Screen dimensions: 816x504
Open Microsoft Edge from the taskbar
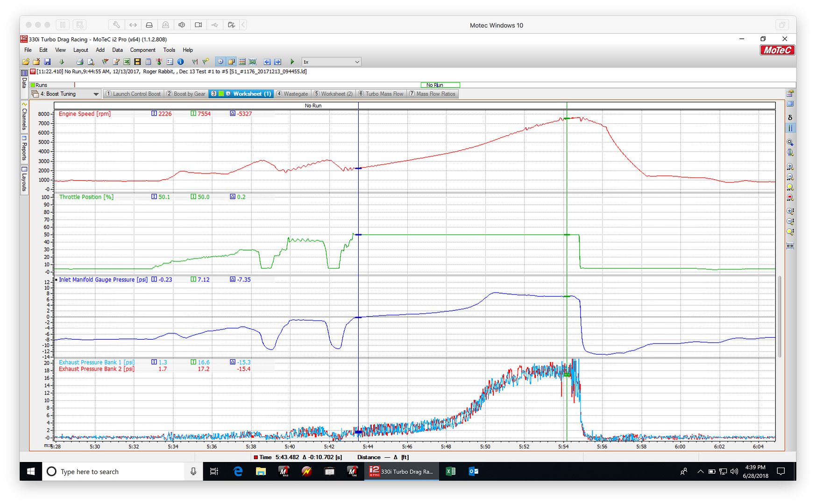click(238, 471)
